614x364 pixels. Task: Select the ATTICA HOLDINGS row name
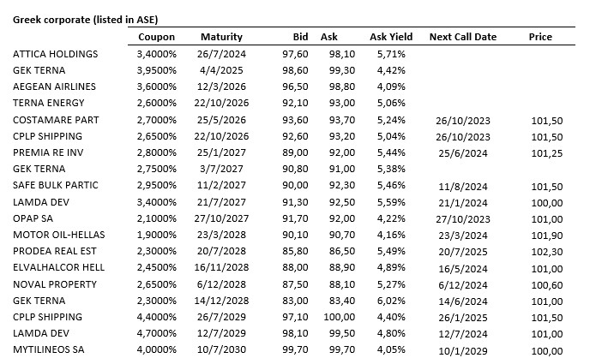coord(55,54)
